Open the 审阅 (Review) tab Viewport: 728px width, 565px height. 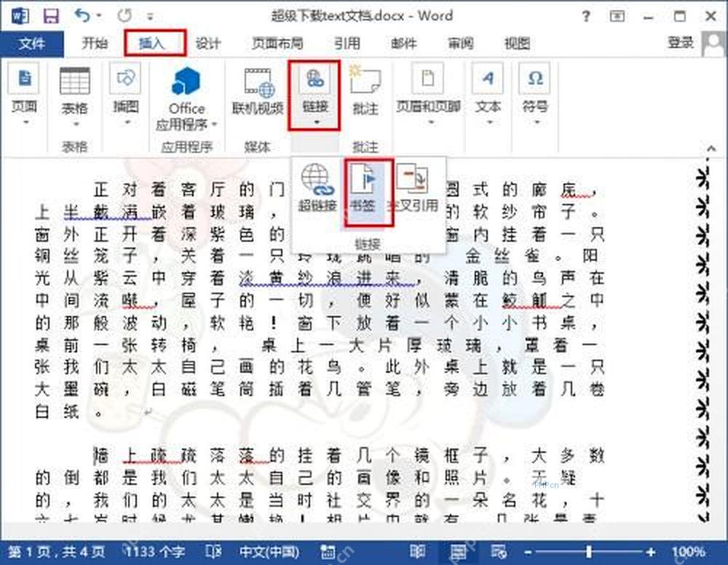pos(461,44)
